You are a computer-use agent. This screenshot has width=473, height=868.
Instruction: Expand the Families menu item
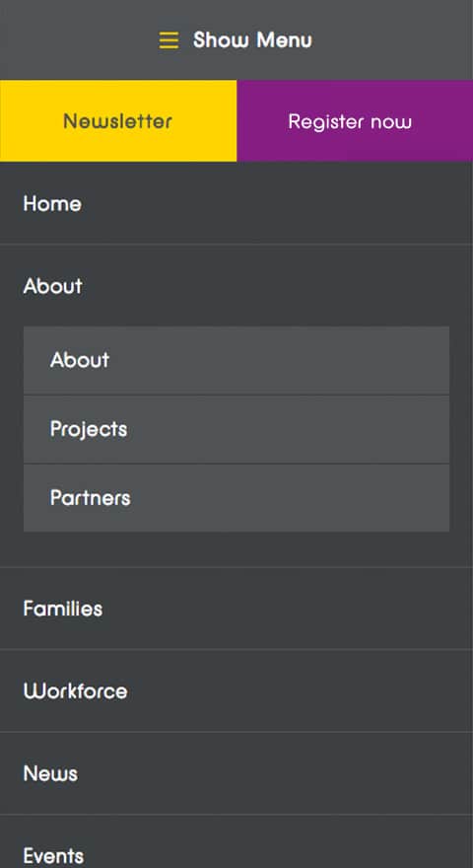point(236,609)
